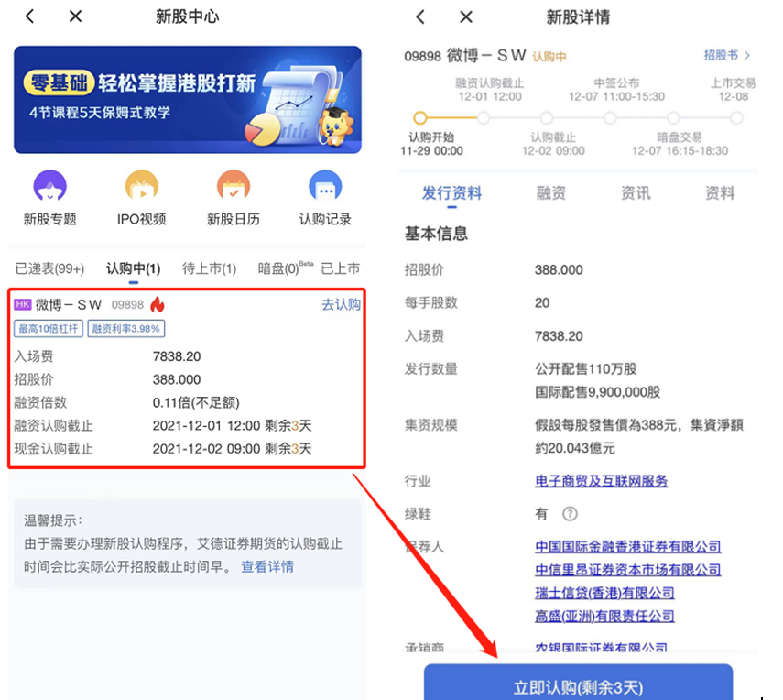Open the 瑞士信贷(香港)有限公司 link
Image resolution: width=783 pixels, height=700 pixels.
[x=604, y=593]
